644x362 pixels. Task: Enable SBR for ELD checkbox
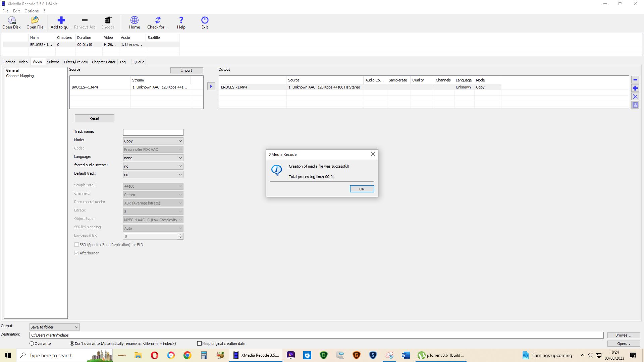click(x=76, y=244)
